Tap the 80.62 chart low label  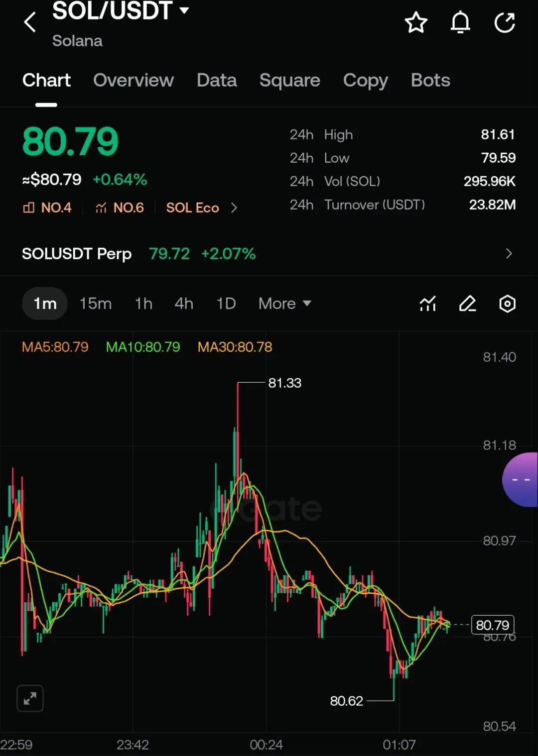(x=347, y=701)
